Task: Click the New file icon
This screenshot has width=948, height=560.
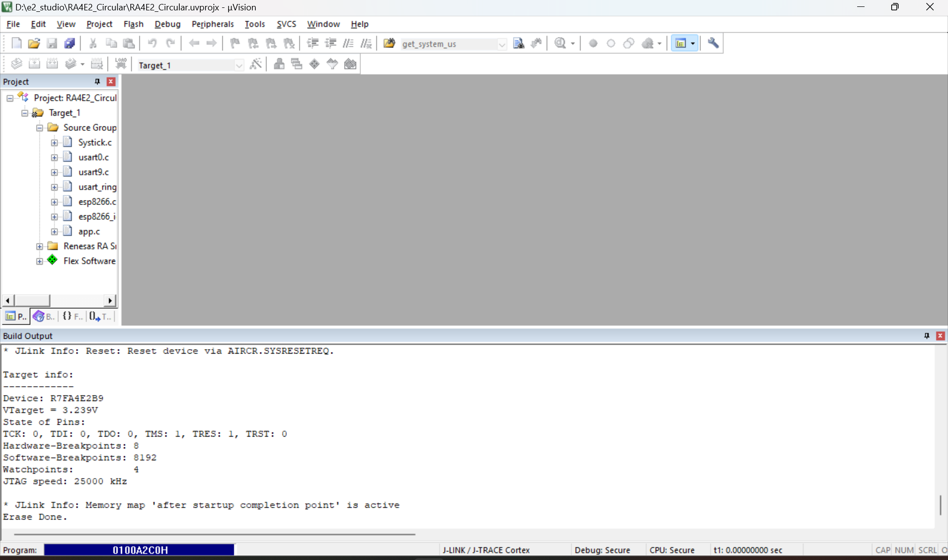Action: [16, 43]
